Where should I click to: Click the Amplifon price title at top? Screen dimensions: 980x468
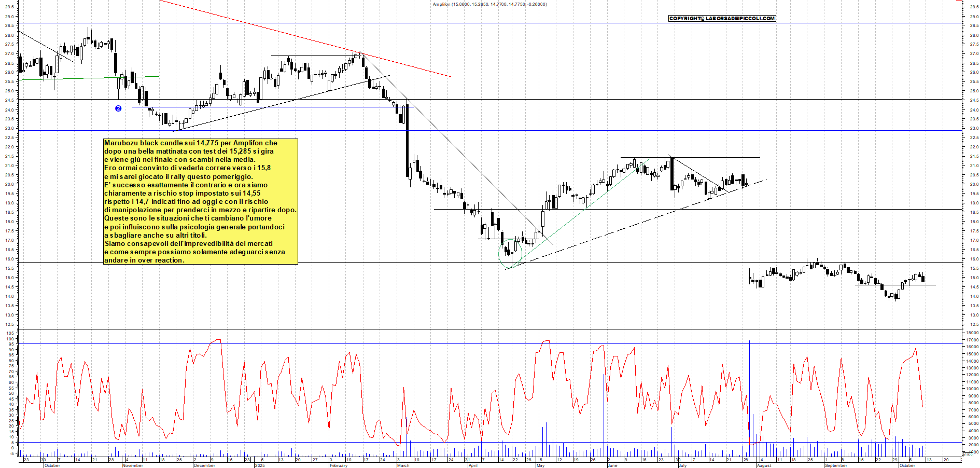pos(489,4)
